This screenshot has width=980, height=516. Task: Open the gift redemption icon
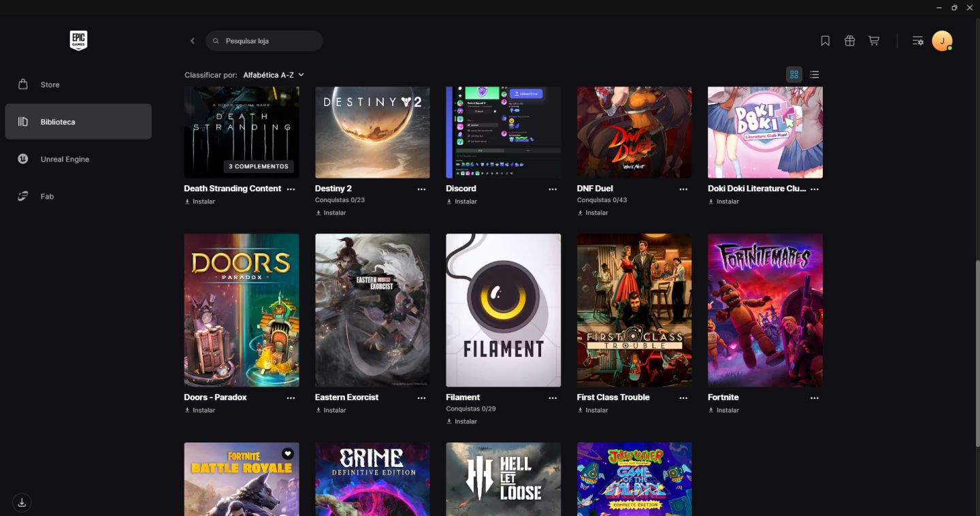(850, 41)
